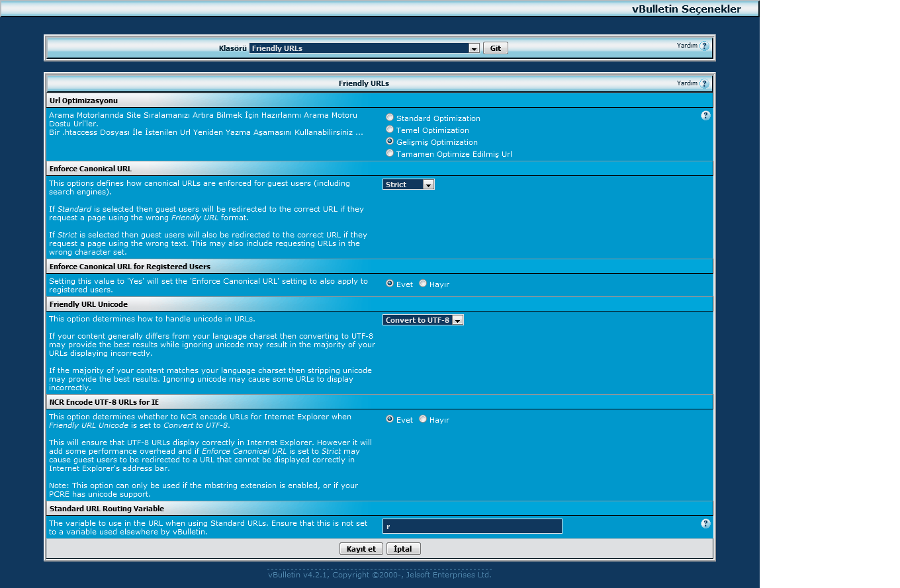This screenshot has width=900, height=588.
Task: Click the Friendly URLs panel title
Action: (364, 84)
